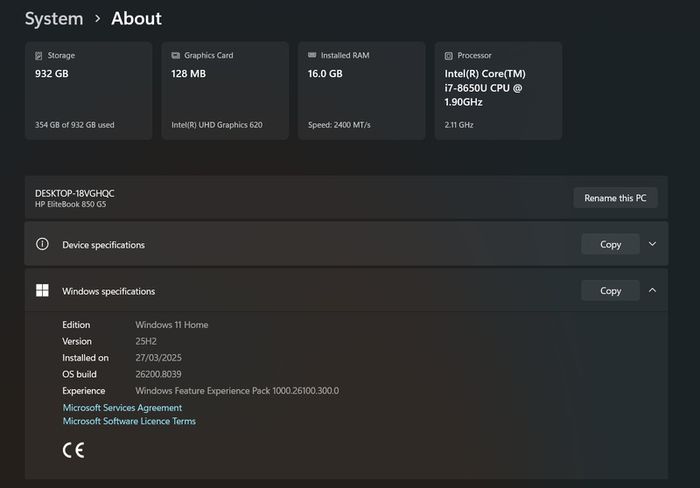The image size is (700, 488).
Task: Click the 2.11 GHz processor speed
Action: coord(459,125)
